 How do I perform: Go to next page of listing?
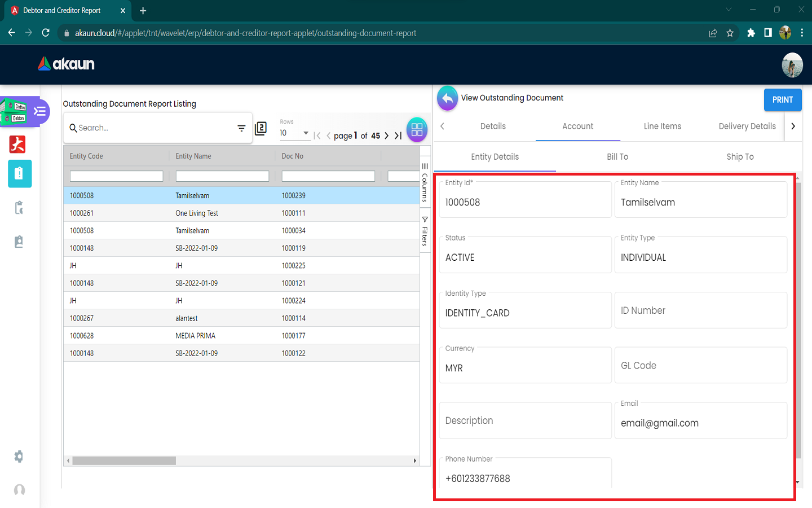pyautogui.click(x=386, y=135)
